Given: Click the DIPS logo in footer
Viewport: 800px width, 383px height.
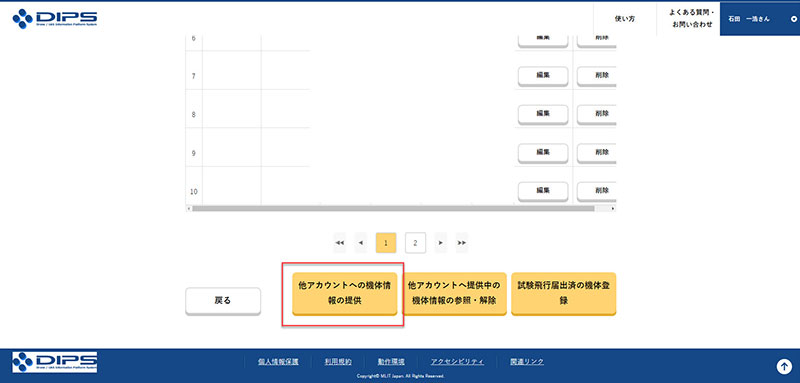Looking at the screenshot, I should coord(55,362).
